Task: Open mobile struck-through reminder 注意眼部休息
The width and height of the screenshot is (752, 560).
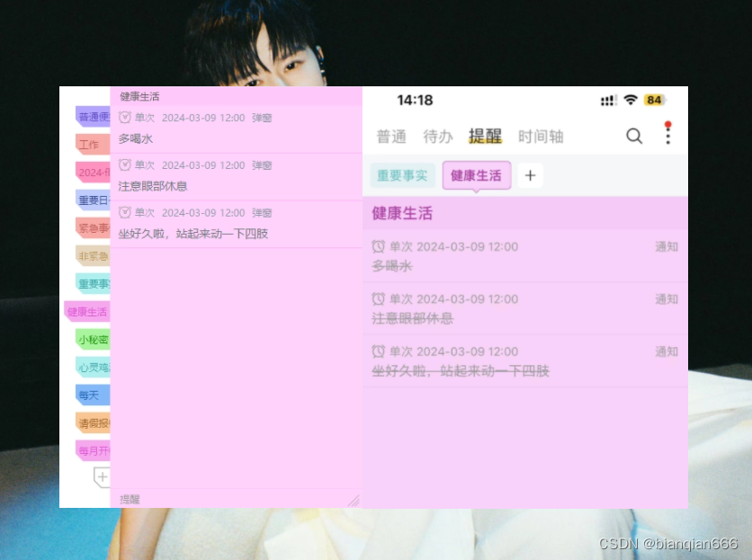Action: pyautogui.click(x=413, y=318)
